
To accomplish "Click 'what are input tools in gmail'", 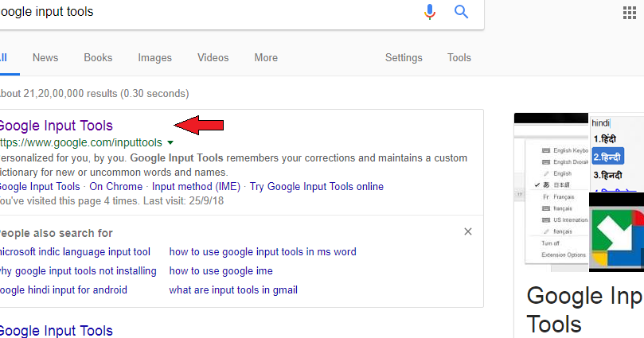I will (233, 289).
